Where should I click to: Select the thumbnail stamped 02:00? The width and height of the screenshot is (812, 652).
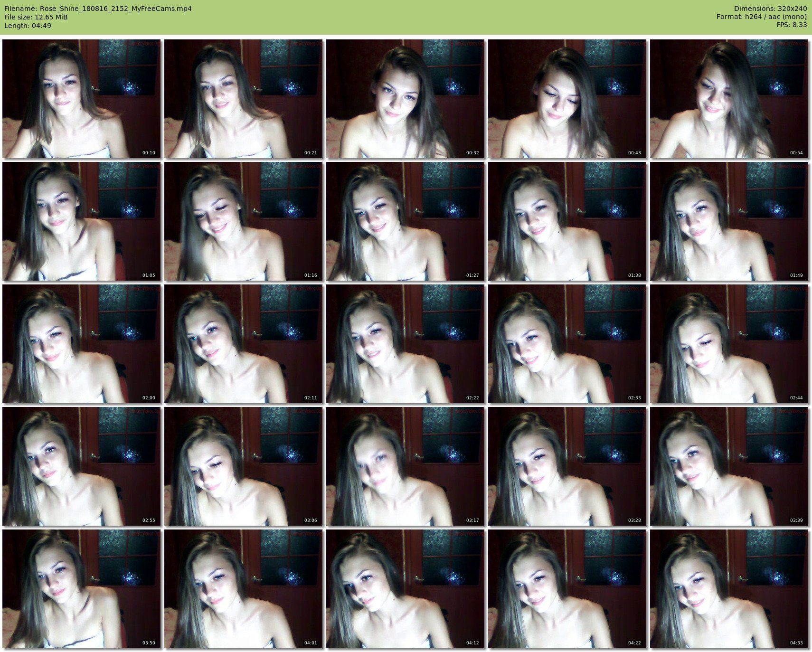82,344
